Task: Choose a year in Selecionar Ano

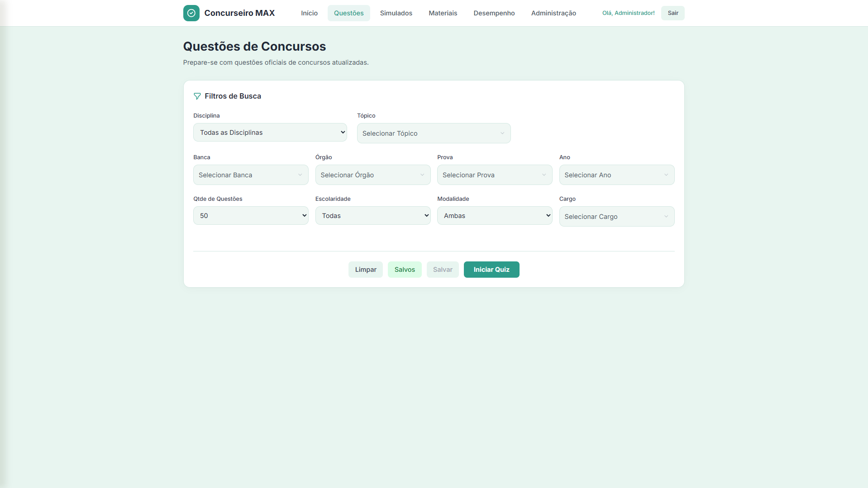Action: tap(616, 175)
